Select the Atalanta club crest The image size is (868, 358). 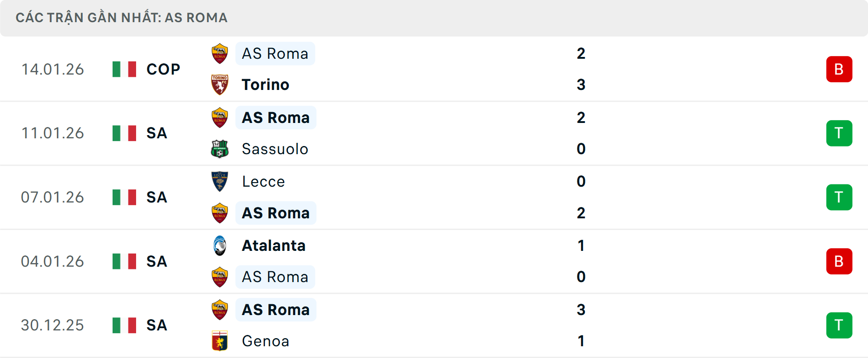220,245
